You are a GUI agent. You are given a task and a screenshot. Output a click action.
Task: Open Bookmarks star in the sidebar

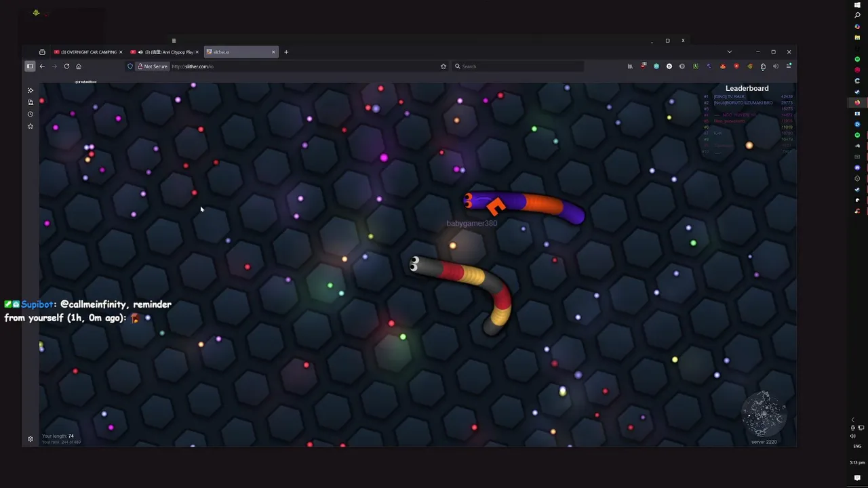coord(30,126)
